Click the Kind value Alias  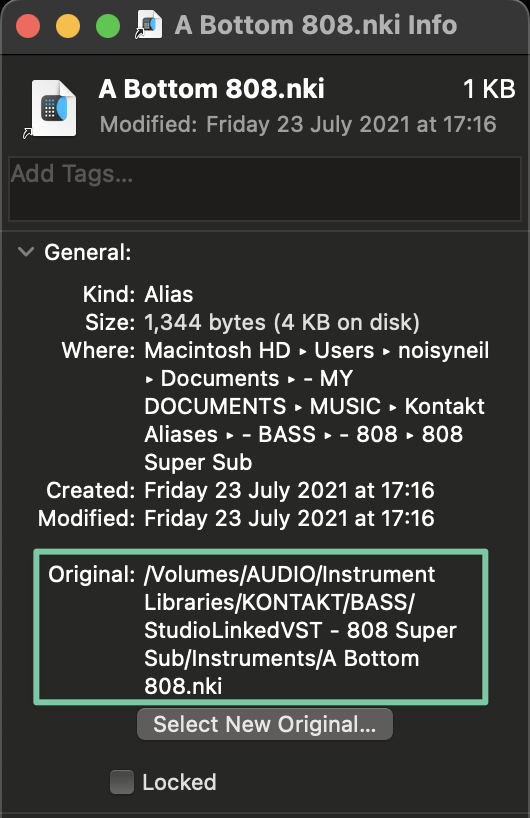click(168, 294)
